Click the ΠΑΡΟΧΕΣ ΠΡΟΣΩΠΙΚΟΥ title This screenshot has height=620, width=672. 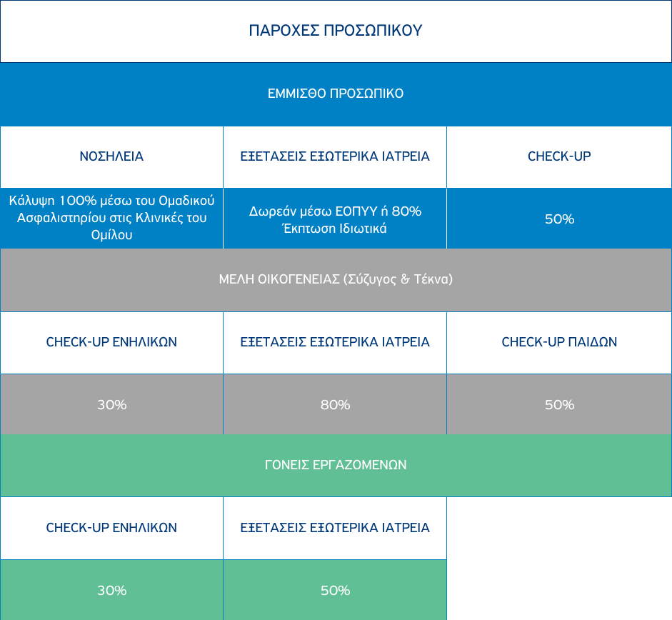point(336,31)
